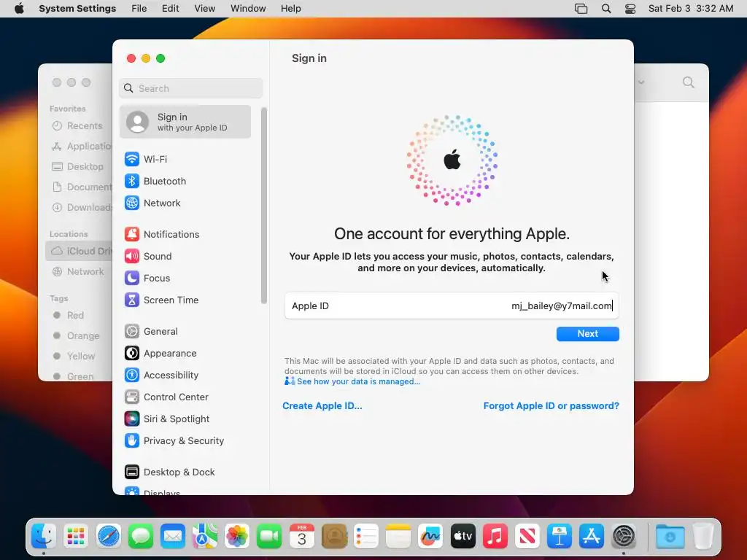This screenshot has height=560, width=747.
Task: Click Stage Manager icon in menu bar
Action: tap(581, 9)
